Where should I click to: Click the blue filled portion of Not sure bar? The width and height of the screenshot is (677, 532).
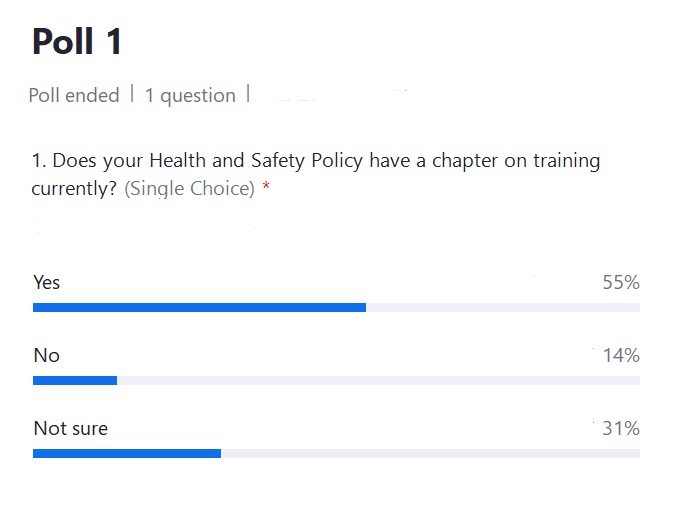click(x=127, y=453)
